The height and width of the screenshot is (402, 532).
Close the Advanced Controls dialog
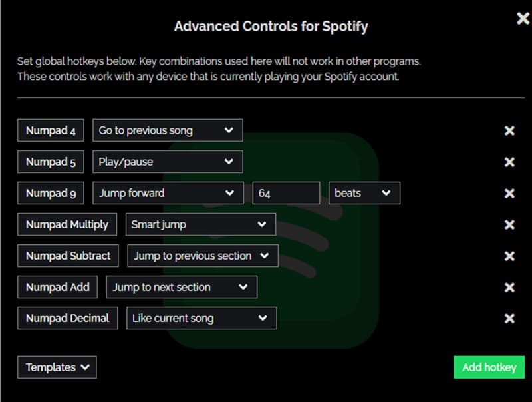(523, 19)
